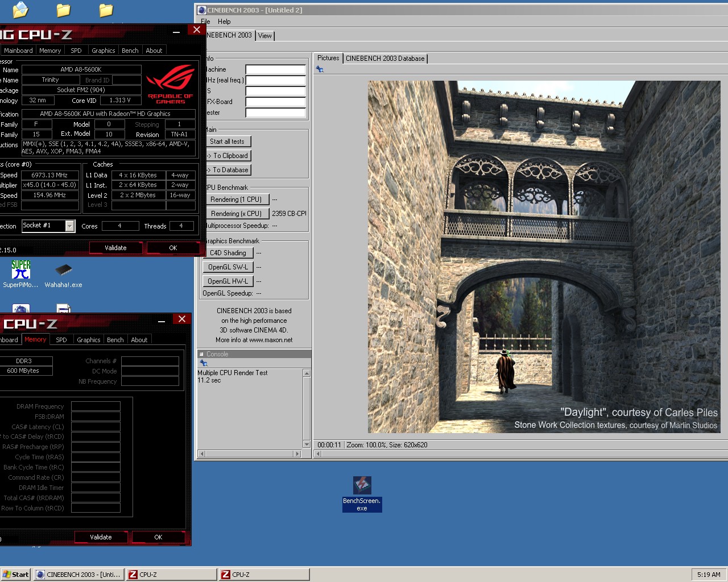
Task: Click Start all tests button
Action: pos(227,142)
